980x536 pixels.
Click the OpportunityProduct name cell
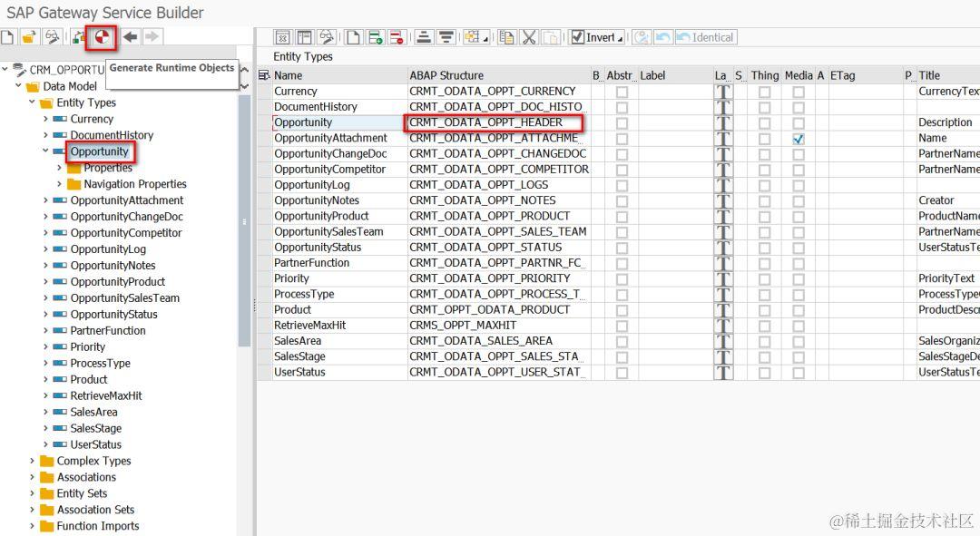pyautogui.click(x=339, y=216)
